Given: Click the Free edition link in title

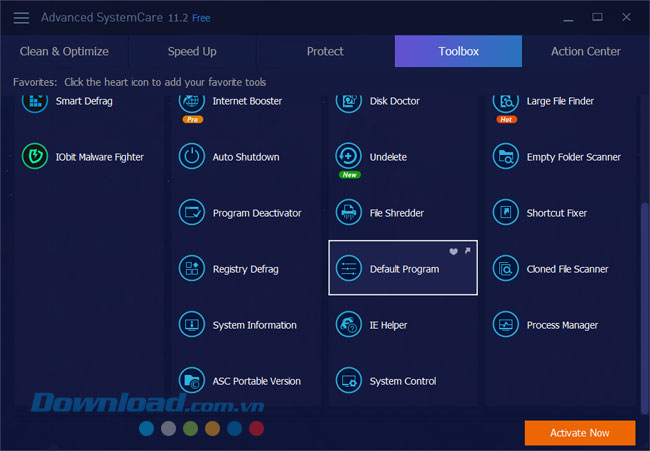Looking at the screenshot, I should 201,18.
